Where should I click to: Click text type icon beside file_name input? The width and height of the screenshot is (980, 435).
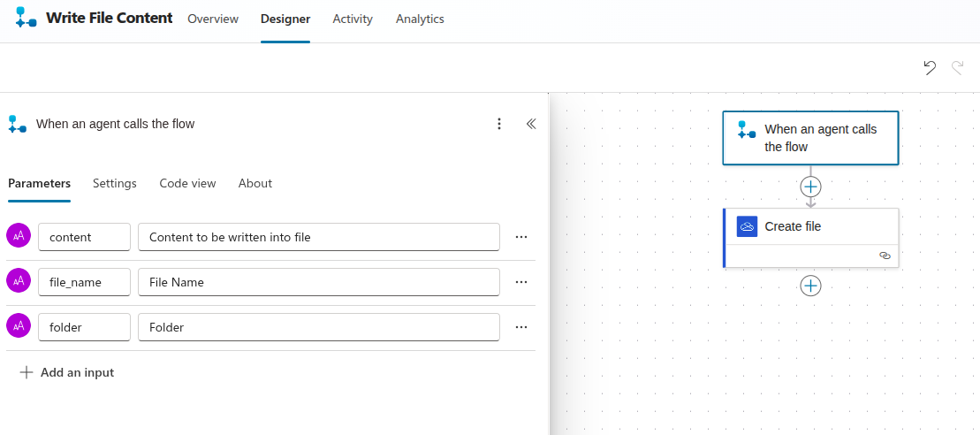click(x=19, y=281)
